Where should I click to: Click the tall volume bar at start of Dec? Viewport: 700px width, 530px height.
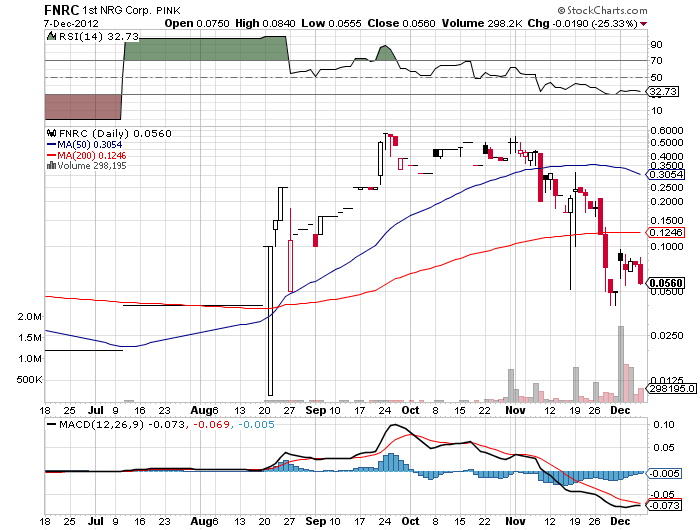621,364
